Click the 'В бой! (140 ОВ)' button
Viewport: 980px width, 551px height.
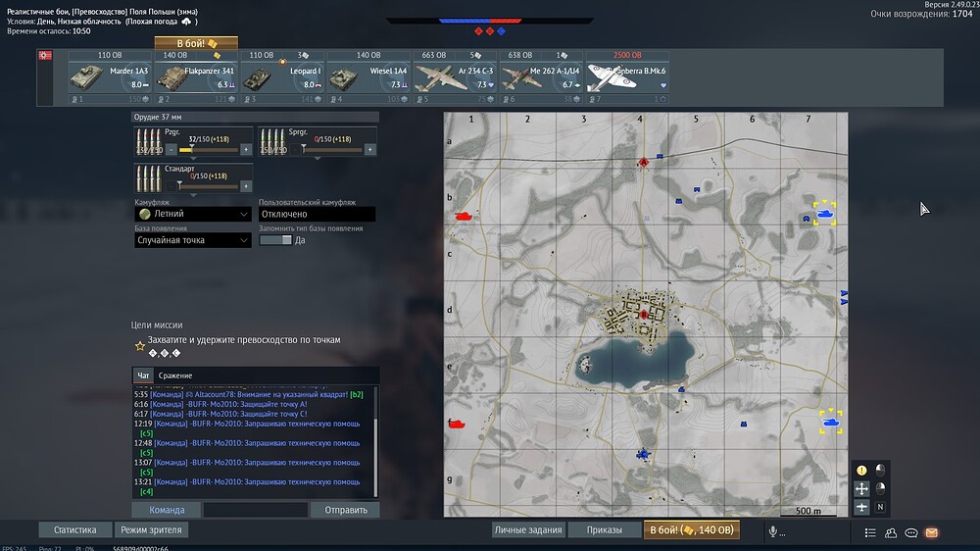[691, 530]
